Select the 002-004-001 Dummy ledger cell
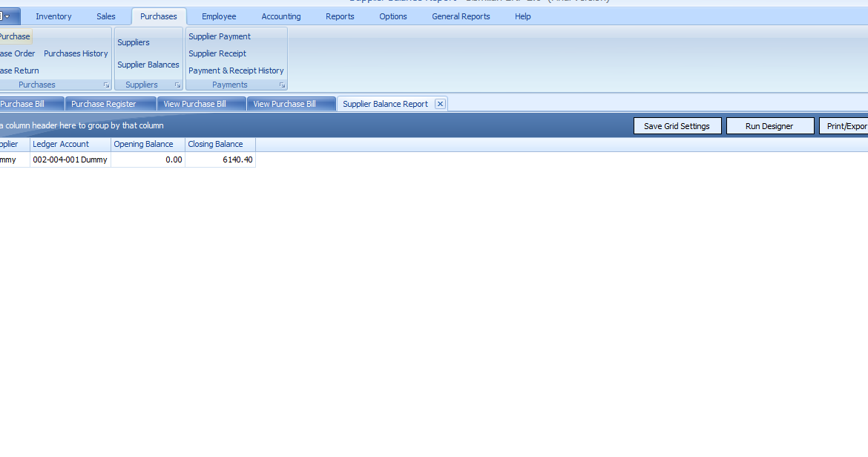 70,160
